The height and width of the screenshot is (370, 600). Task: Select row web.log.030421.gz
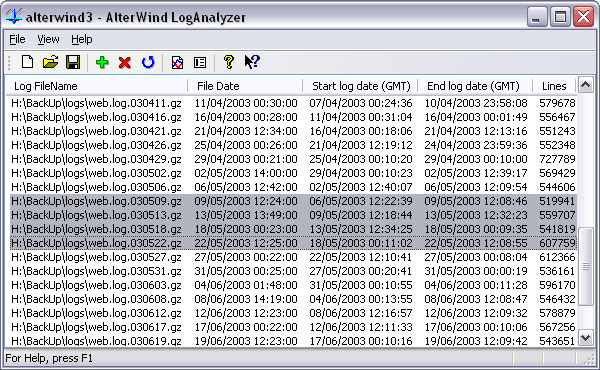293,131
